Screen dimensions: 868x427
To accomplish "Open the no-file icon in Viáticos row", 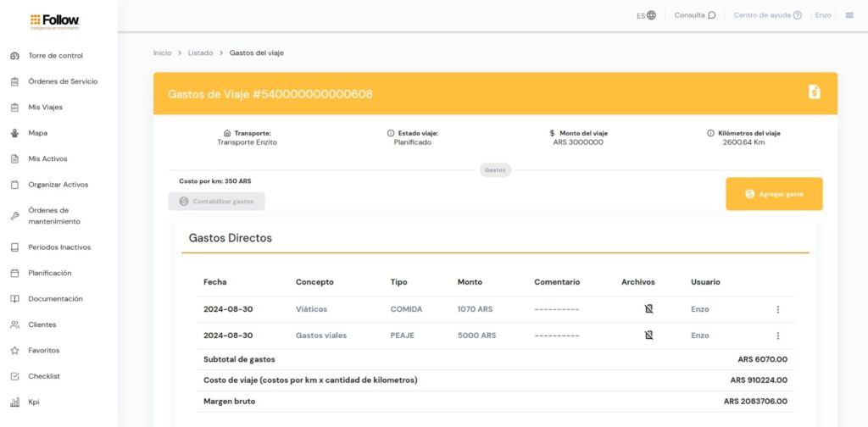I will 648,309.
